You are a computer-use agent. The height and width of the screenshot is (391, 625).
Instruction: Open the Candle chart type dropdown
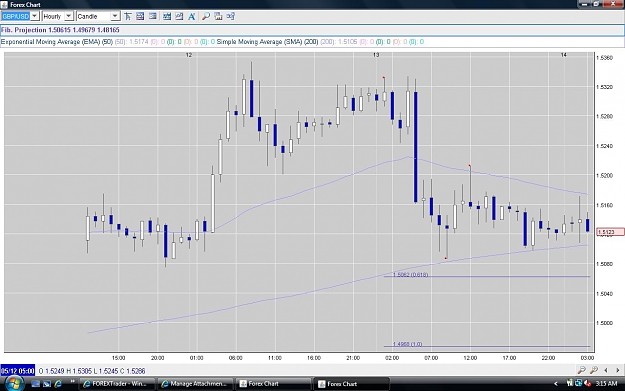(x=115, y=16)
